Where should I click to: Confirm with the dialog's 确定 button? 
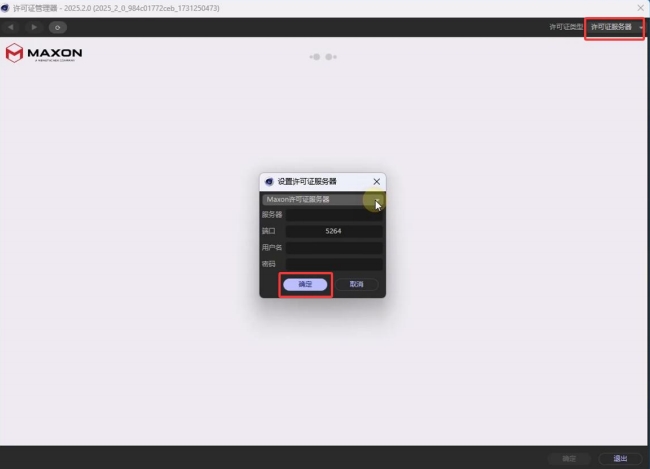coord(305,284)
